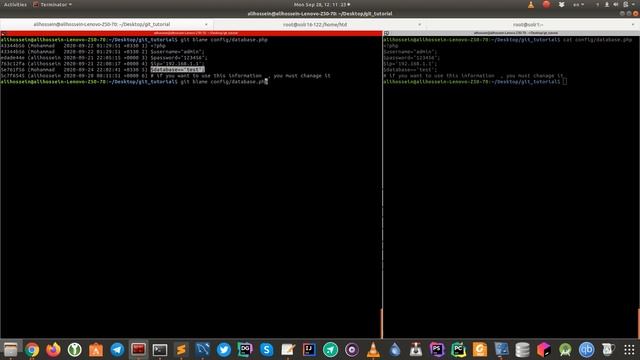Click the right pane empty command prompt
The height and width of the screenshot is (360, 640).
pos(475,82)
